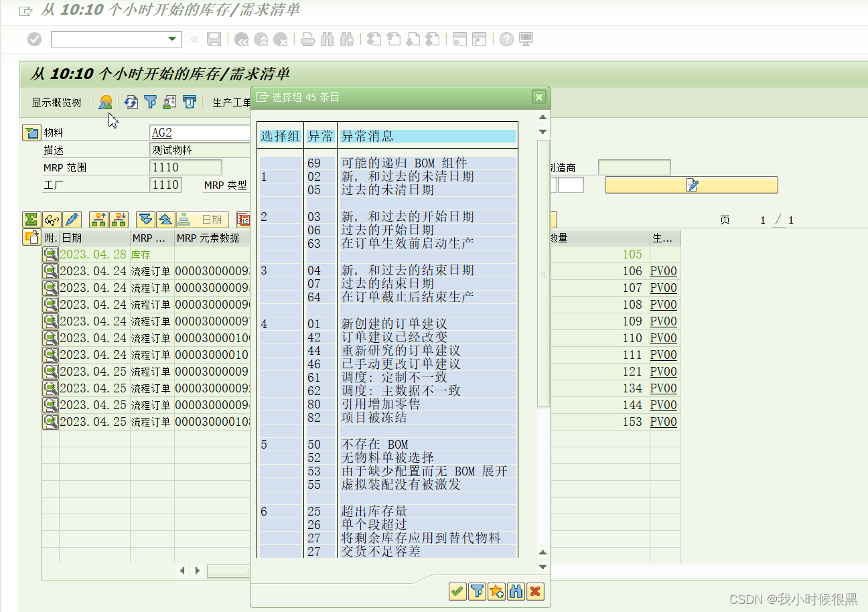Click the 日期 column header
Screen dimensions: 868x612
click(x=94, y=238)
